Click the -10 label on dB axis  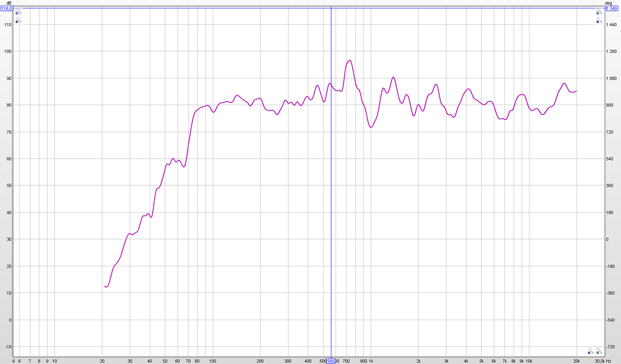pos(7,346)
